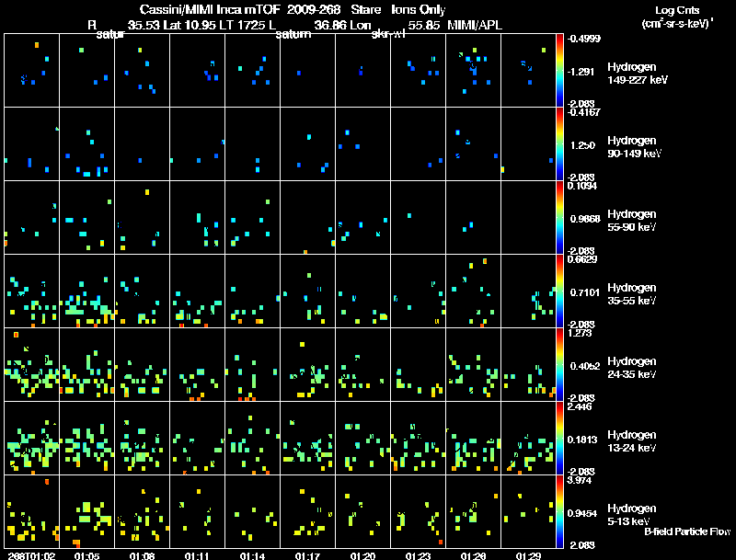Click the '01:26' time axis label
This screenshot has height=560, width=736.
tap(473, 555)
